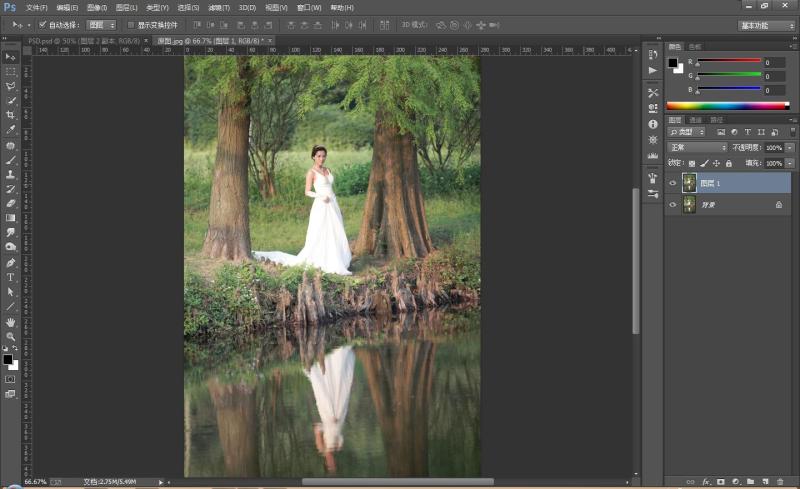Select the Brush tool

10,160
